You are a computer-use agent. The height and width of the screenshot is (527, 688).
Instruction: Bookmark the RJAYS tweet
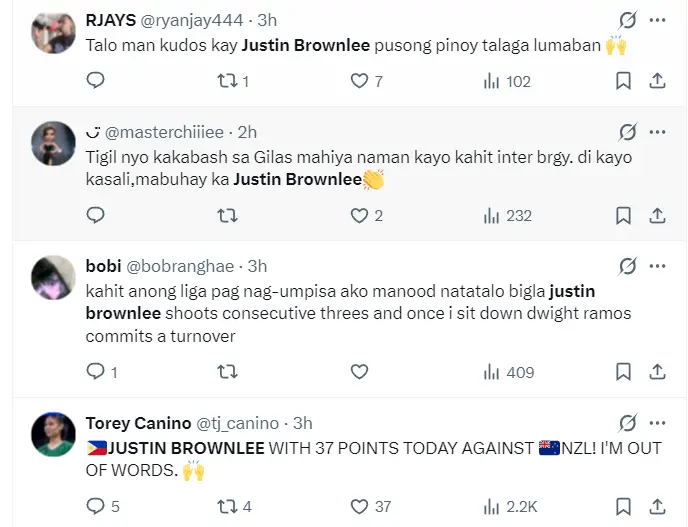[623, 81]
